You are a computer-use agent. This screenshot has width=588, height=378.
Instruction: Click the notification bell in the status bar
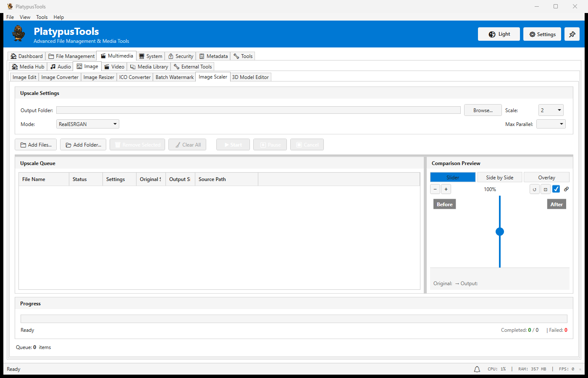click(477, 369)
